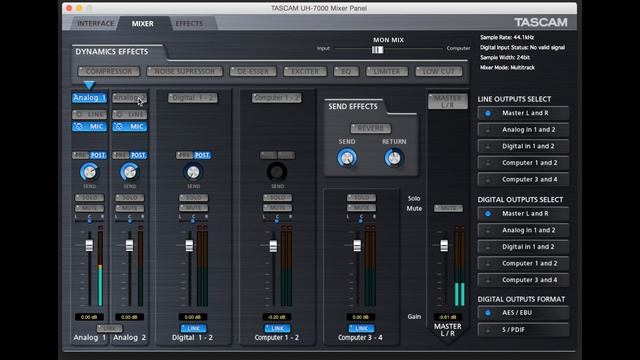Click the Analog 2 SEND knob

129,172
